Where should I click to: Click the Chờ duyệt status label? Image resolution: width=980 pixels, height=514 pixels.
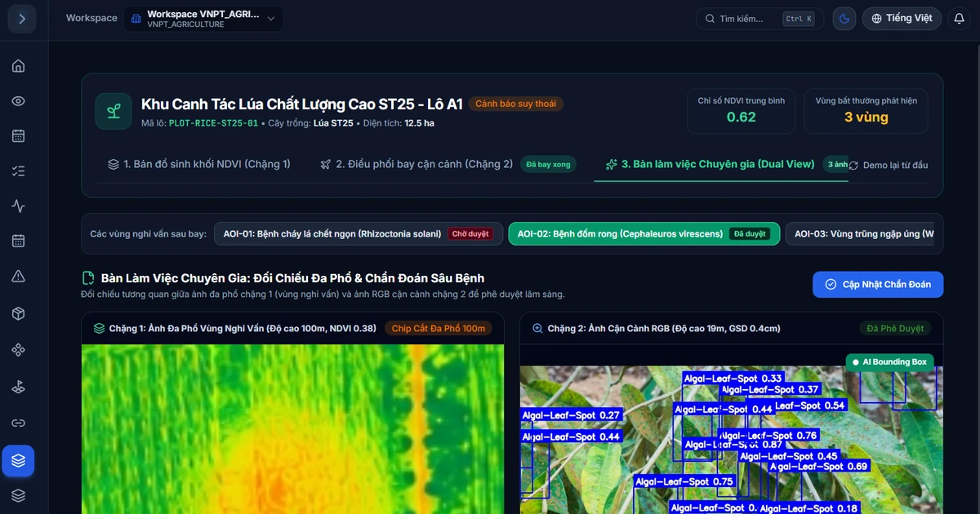470,234
